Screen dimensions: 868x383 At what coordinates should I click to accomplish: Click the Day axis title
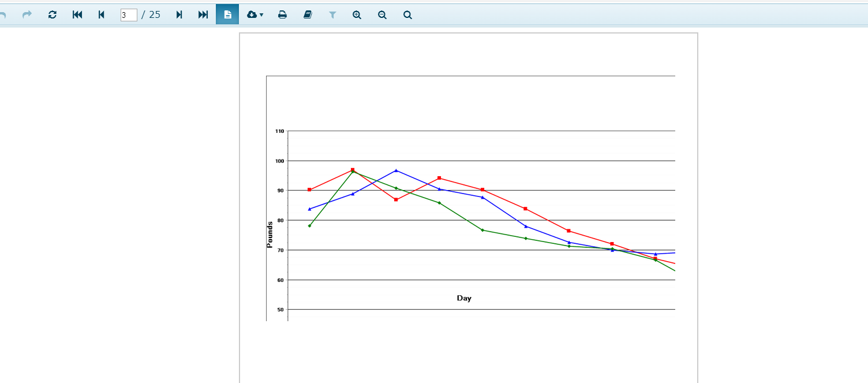tap(464, 298)
